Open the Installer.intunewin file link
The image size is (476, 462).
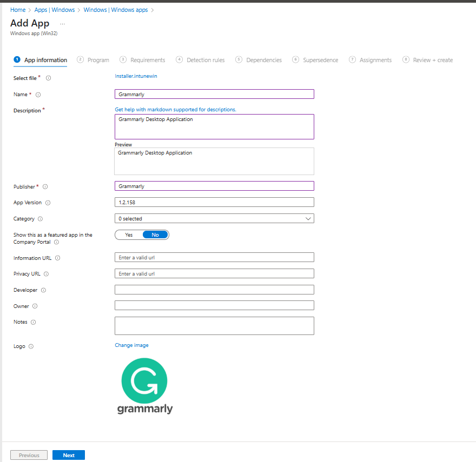(136, 76)
